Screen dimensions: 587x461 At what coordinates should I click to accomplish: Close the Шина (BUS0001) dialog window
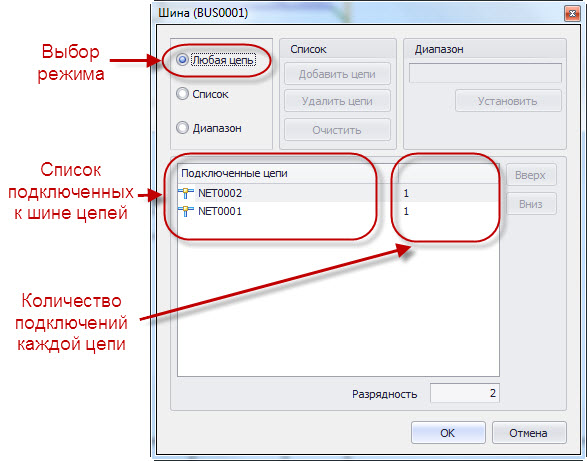[x=572, y=14]
